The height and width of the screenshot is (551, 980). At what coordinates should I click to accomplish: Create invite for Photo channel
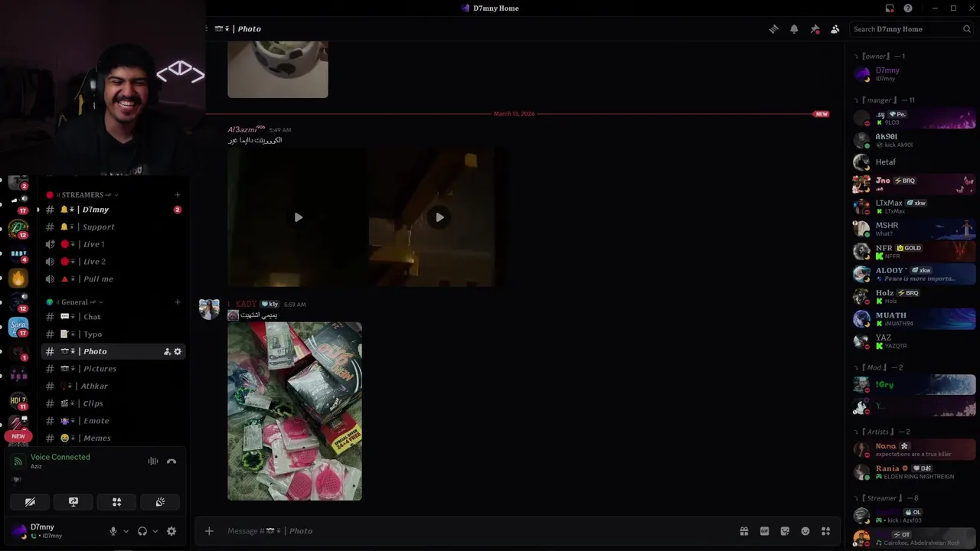click(167, 351)
